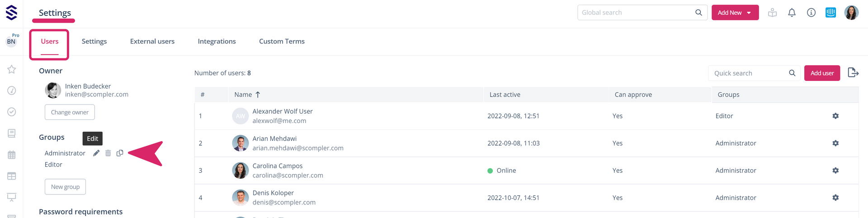Click the pencil edit icon for Administrator group
868x218 pixels.
click(x=96, y=153)
